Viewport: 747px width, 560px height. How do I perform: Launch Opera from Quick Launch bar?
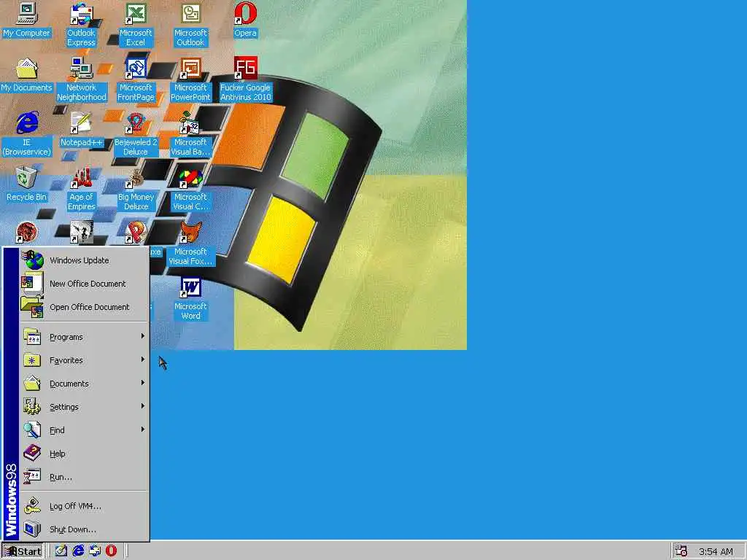[x=111, y=551]
